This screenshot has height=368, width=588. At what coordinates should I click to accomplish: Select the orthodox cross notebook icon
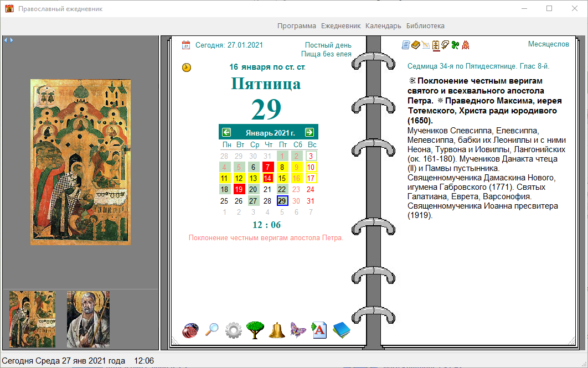point(435,45)
